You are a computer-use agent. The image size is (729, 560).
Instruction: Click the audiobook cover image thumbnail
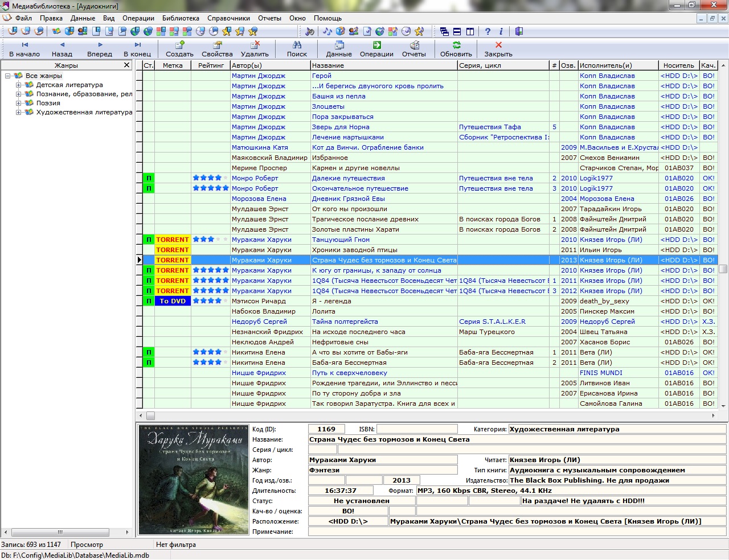coord(194,480)
